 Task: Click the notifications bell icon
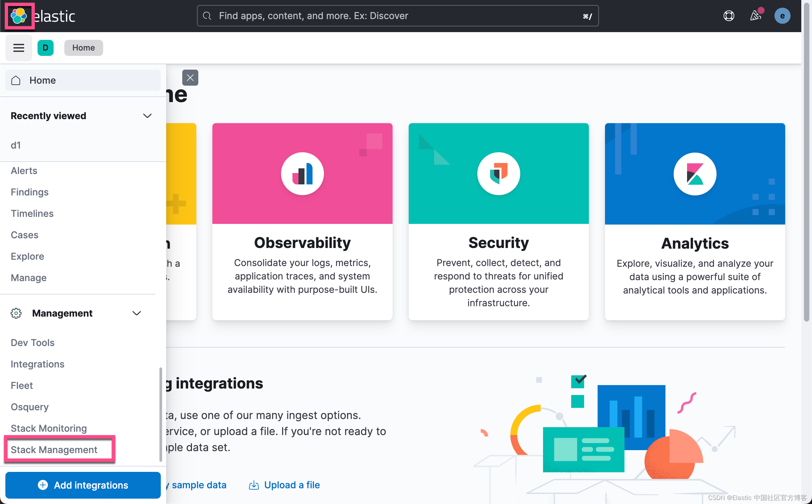(756, 16)
